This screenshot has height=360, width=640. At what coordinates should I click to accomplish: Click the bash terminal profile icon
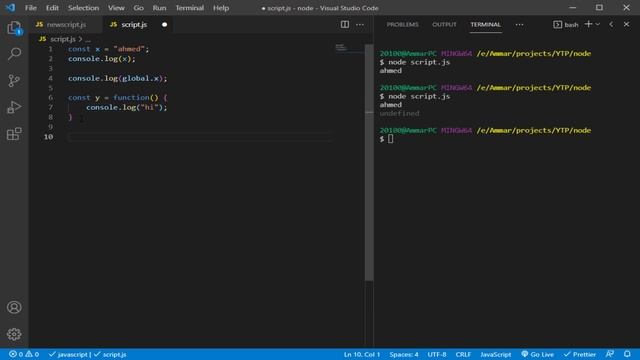pos(558,24)
